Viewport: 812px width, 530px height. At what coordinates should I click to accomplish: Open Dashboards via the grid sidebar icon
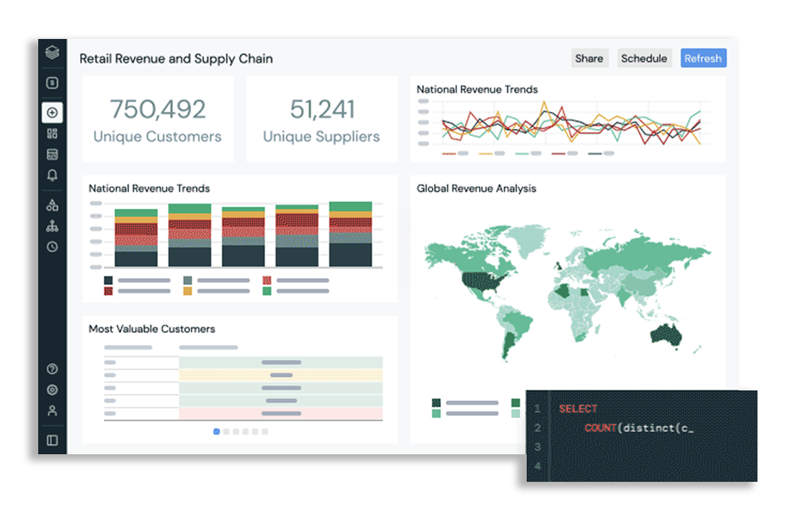52,134
